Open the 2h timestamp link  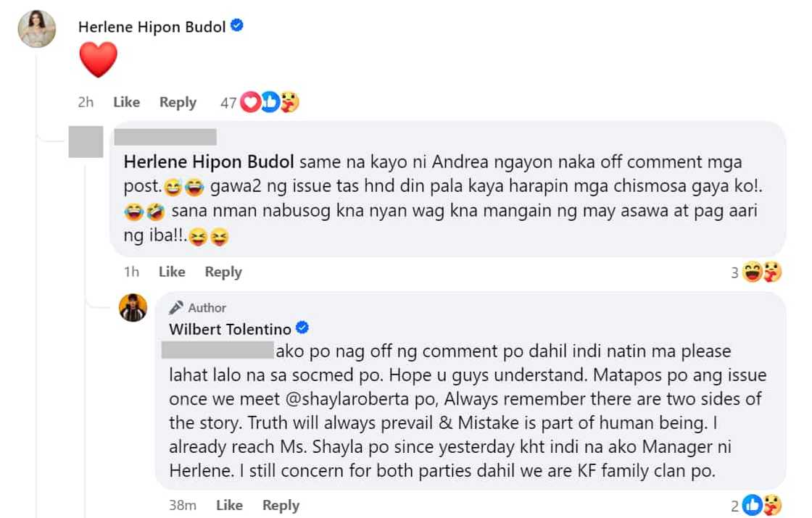click(x=85, y=102)
